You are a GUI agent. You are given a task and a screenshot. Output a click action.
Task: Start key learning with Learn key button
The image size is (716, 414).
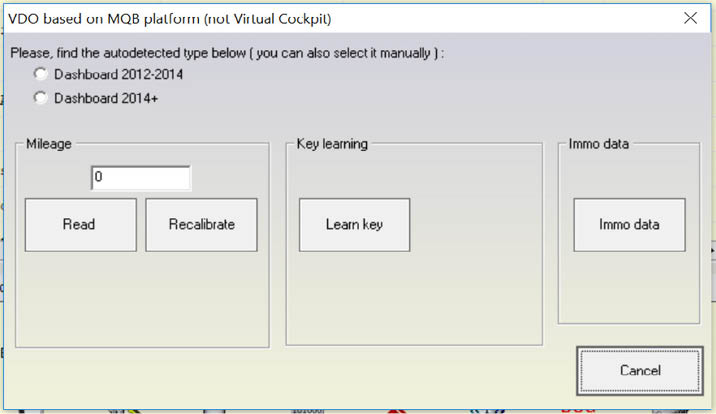[354, 224]
